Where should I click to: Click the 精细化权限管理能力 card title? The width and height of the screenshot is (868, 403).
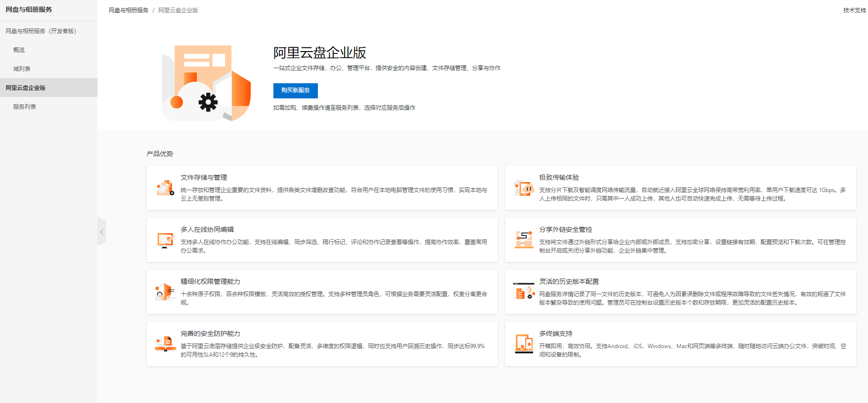210,281
